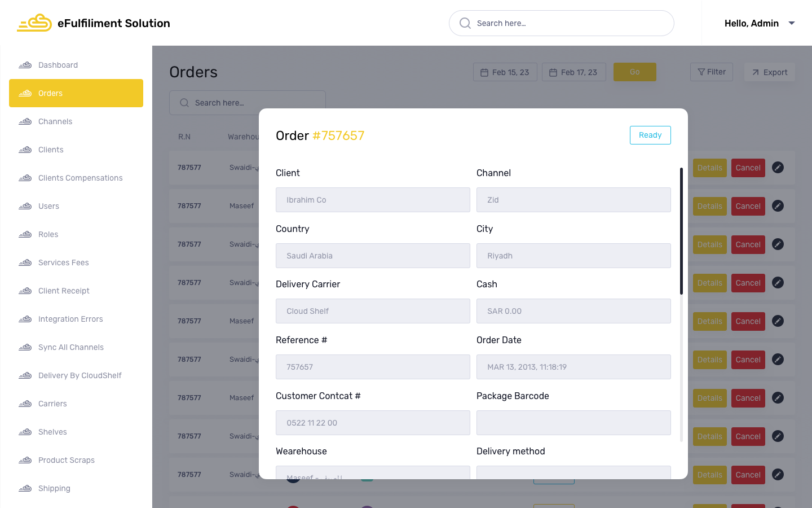Select Integration Errors in the sidebar
The width and height of the screenshot is (812, 508).
click(x=70, y=319)
